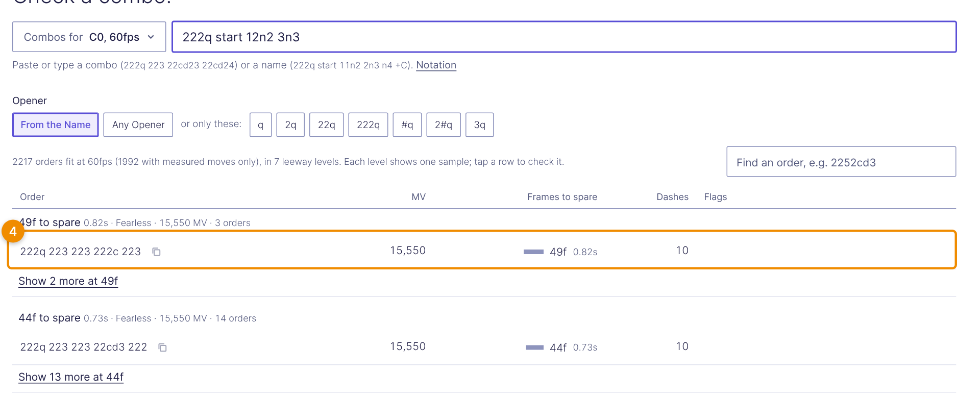Screen dimensions: 980x398
Task: Click the 49f 0.82s frames value
Action: point(573,252)
